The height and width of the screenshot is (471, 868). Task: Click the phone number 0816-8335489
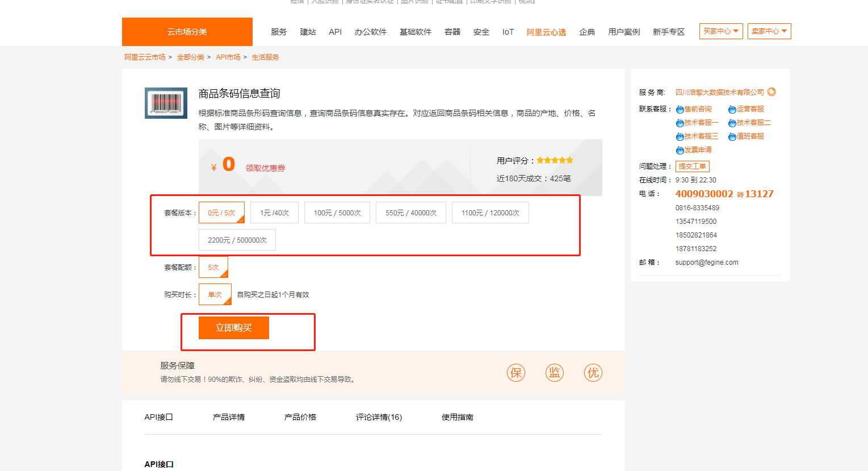[697, 208]
